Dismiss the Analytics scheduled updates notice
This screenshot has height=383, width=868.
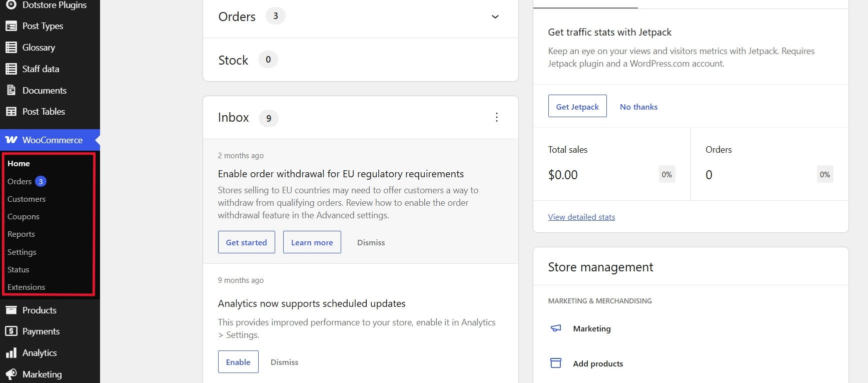(285, 362)
